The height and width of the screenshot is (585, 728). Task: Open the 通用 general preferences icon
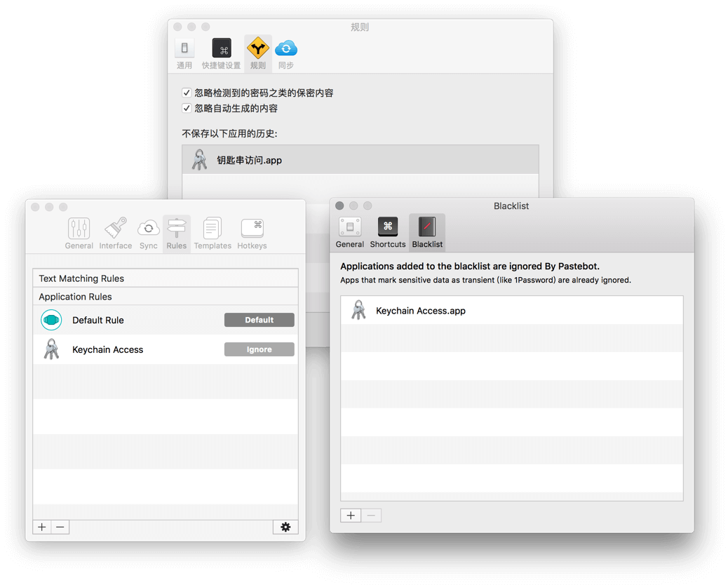[184, 48]
